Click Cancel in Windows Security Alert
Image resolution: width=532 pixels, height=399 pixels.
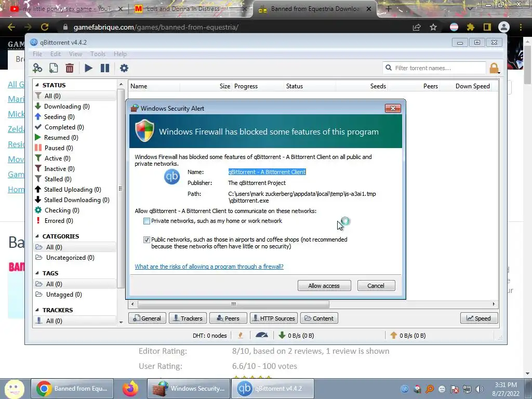(x=376, y=286)
